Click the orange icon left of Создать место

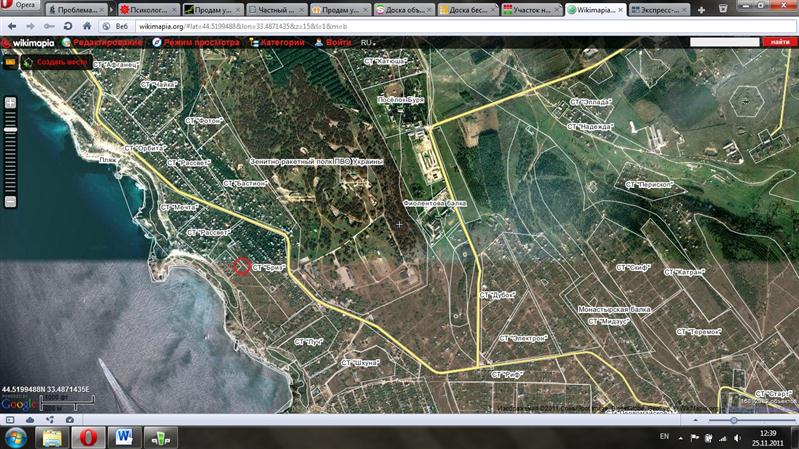(12, 61)
